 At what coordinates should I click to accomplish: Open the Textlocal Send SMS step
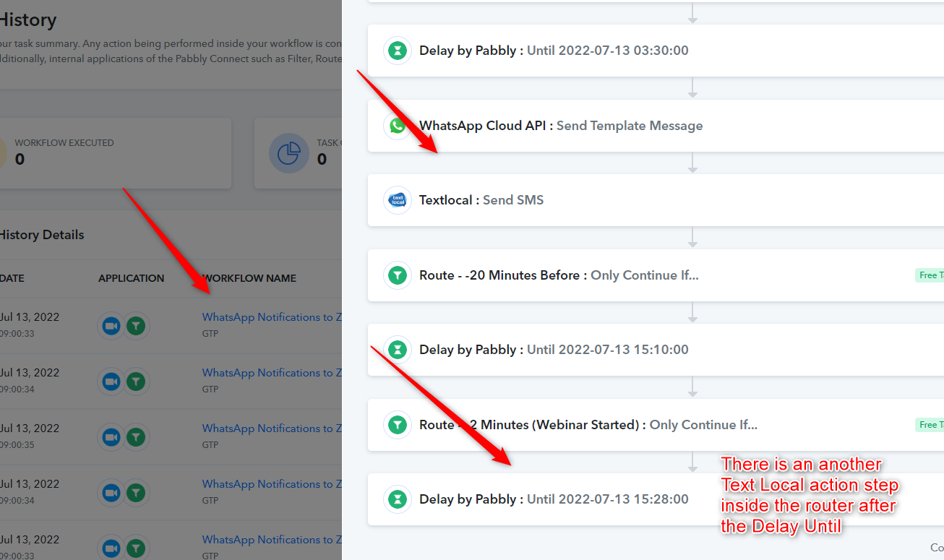(656, 200)
